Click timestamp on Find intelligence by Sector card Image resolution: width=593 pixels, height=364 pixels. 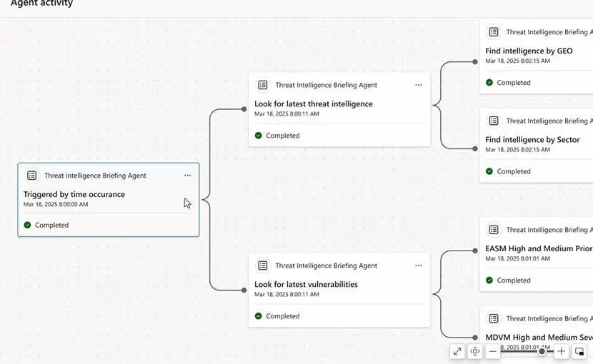pyautogui.click(x=517, y=150)
